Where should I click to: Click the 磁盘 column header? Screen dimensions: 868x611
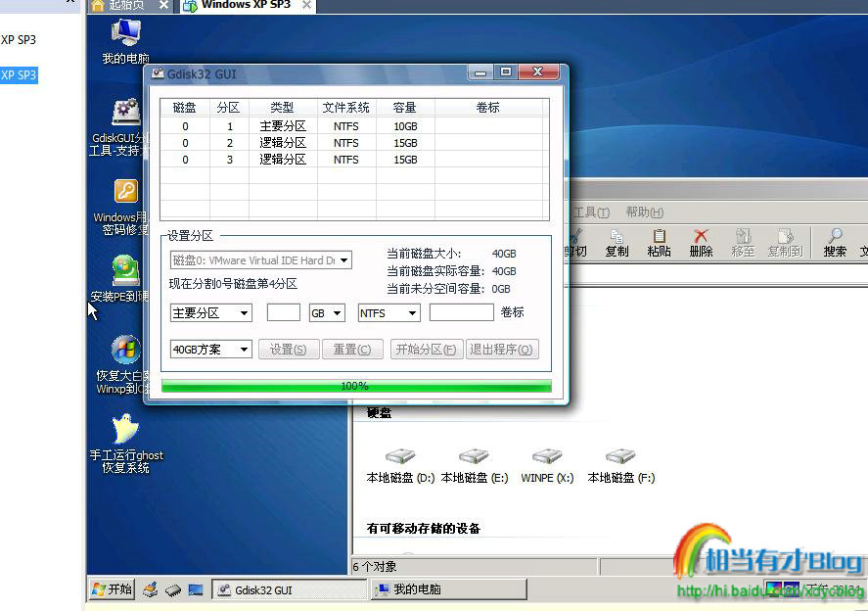pyautogui.click(x=185, y=108)
